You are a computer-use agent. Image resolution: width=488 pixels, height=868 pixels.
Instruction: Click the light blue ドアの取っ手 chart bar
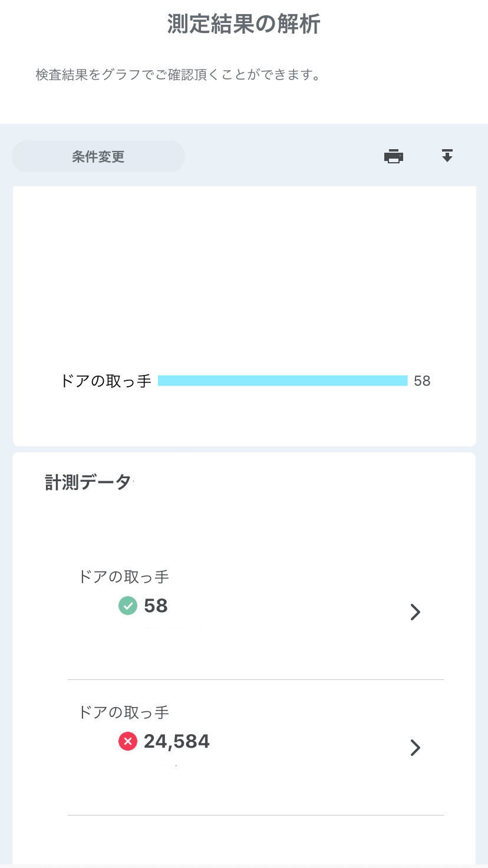(283, 381)
